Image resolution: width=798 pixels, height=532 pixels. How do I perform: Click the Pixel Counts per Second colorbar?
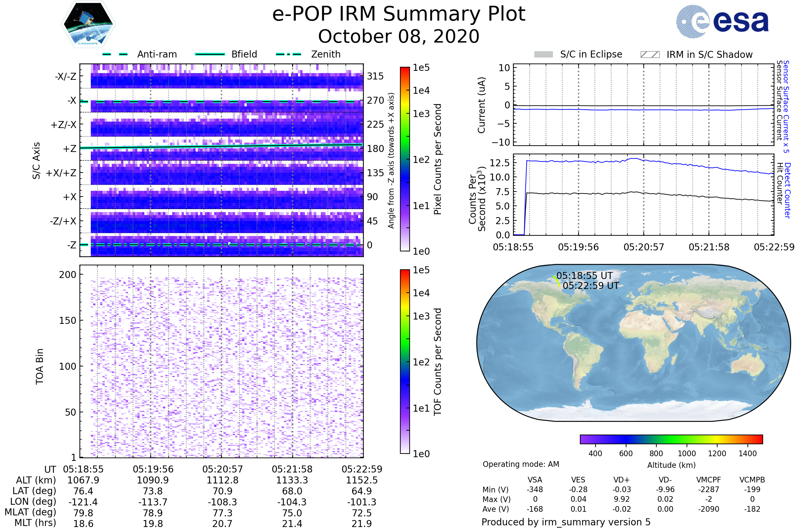(405, 159)
